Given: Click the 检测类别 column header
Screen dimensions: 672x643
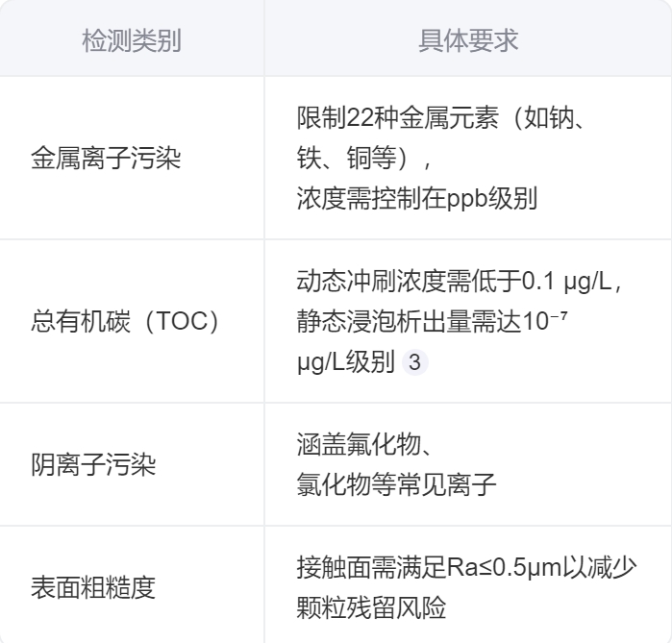Looking at the screenshot, I should click(x=130, y=40).
